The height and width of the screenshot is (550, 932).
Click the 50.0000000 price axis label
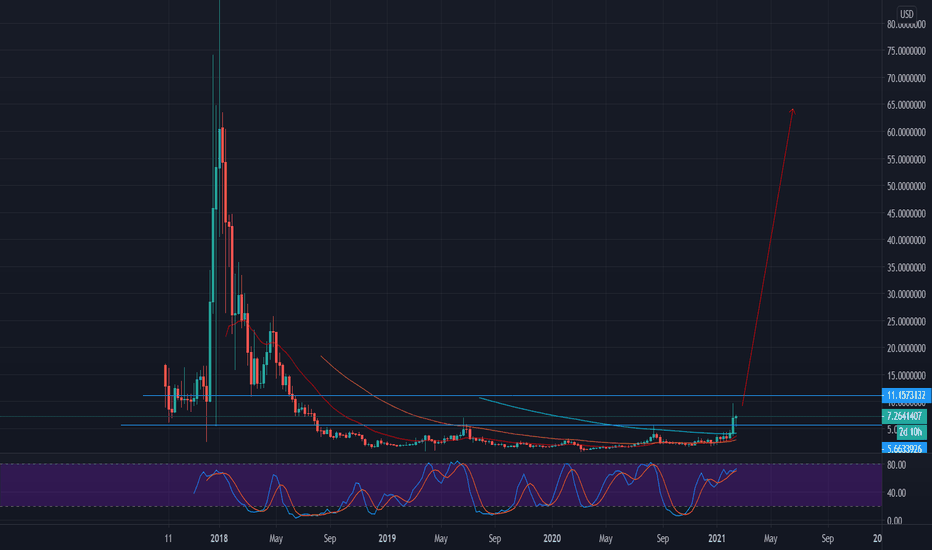coord(906,186)
